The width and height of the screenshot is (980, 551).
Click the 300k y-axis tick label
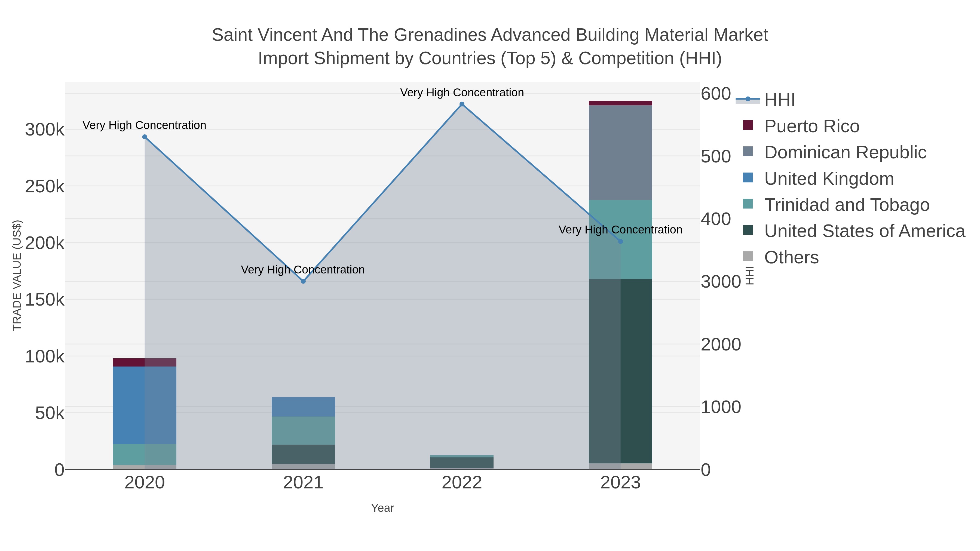coord(45,130)
